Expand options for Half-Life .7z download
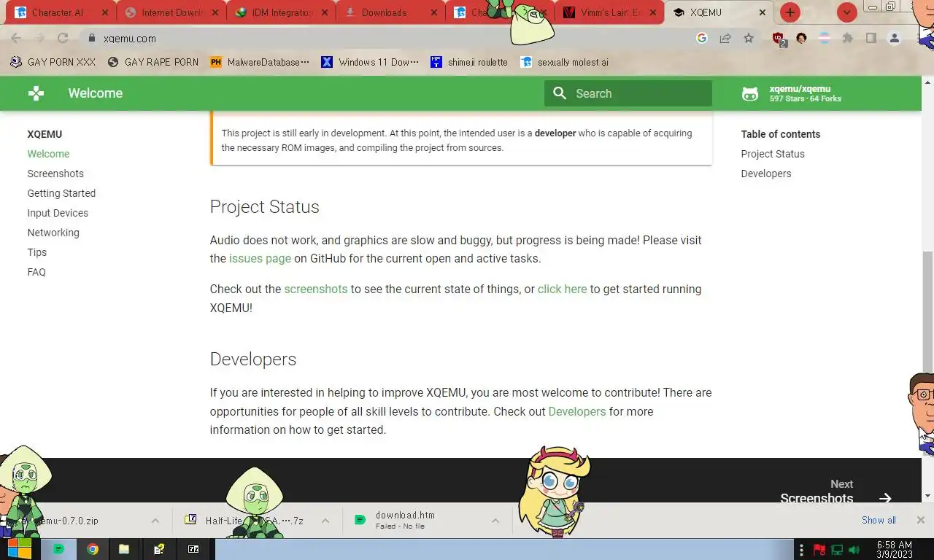934x560 pixels. 325,521
